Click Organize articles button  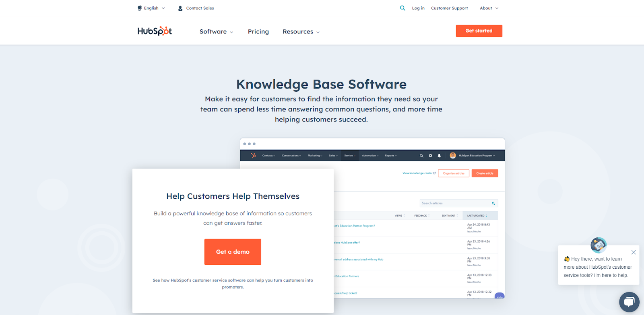pyautogui.click(x=454, y=173)
